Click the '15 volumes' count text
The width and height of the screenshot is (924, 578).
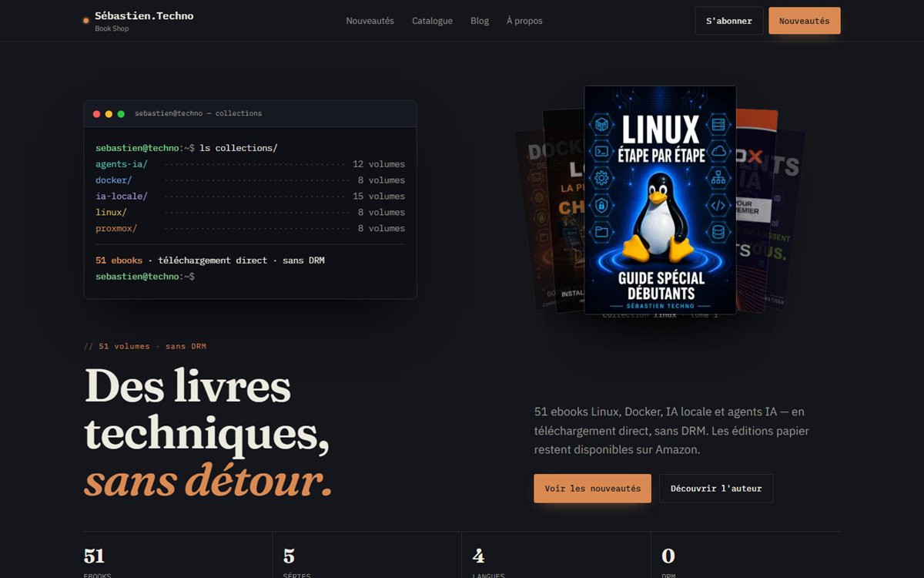pos(379,197)
